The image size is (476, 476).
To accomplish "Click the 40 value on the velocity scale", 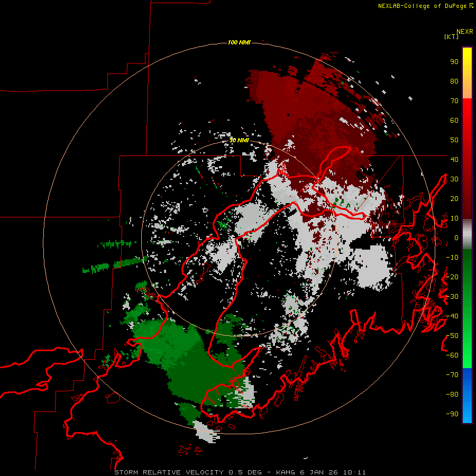I will click(x=454, y=159).
